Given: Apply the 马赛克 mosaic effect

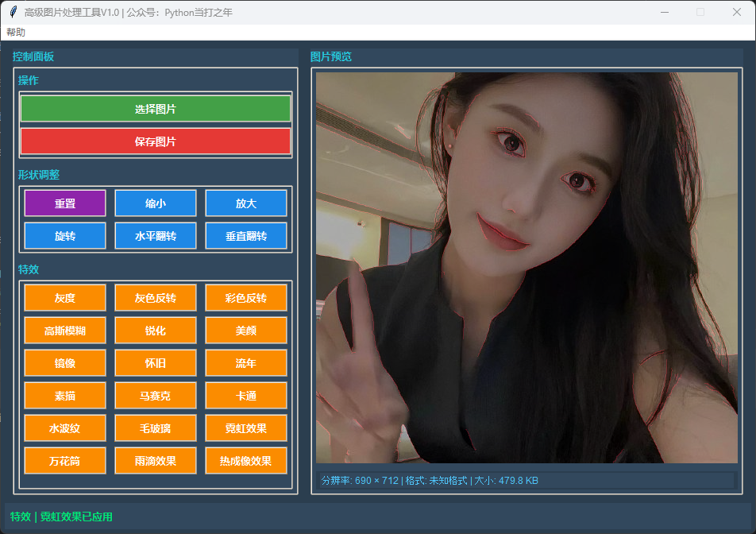Looking at the screenshot, I should [x=156, y=396].
